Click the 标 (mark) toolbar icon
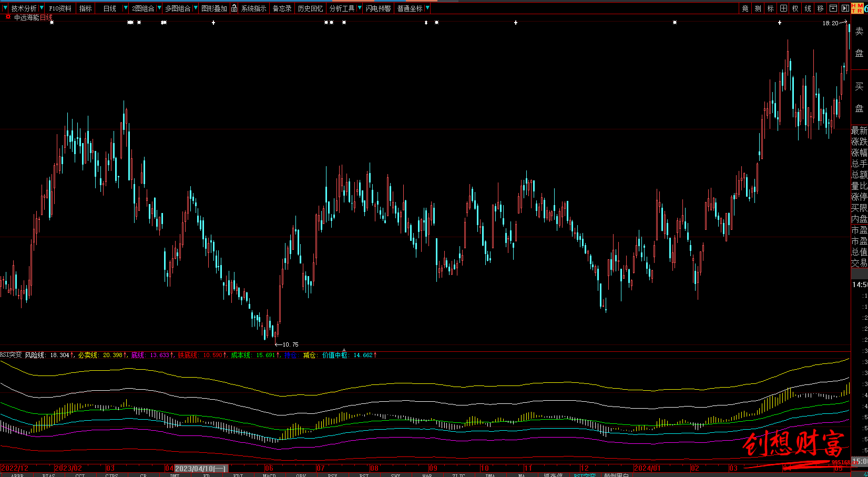This screenshot has height=477, width=868. tap(770, 8)
